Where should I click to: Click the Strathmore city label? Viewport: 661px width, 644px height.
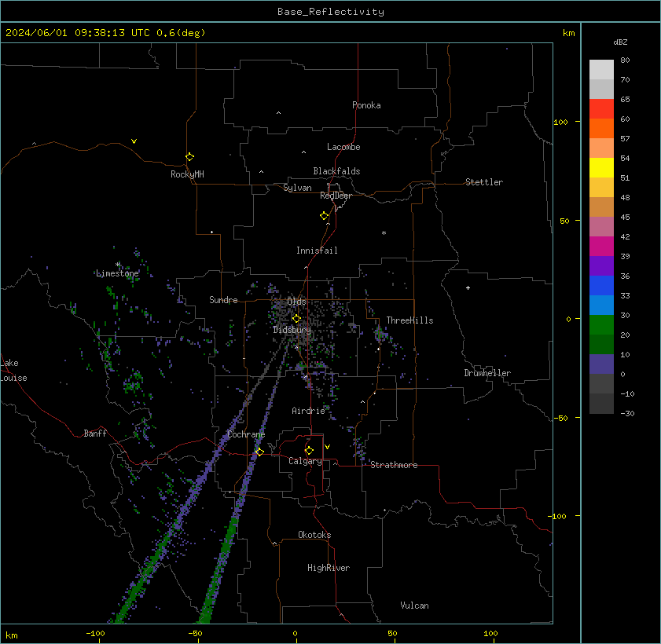click(394, 465)
